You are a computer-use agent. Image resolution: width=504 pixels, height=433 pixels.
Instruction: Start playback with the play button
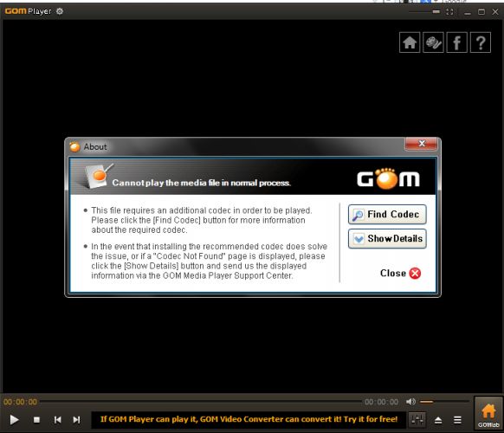point(14,420)
